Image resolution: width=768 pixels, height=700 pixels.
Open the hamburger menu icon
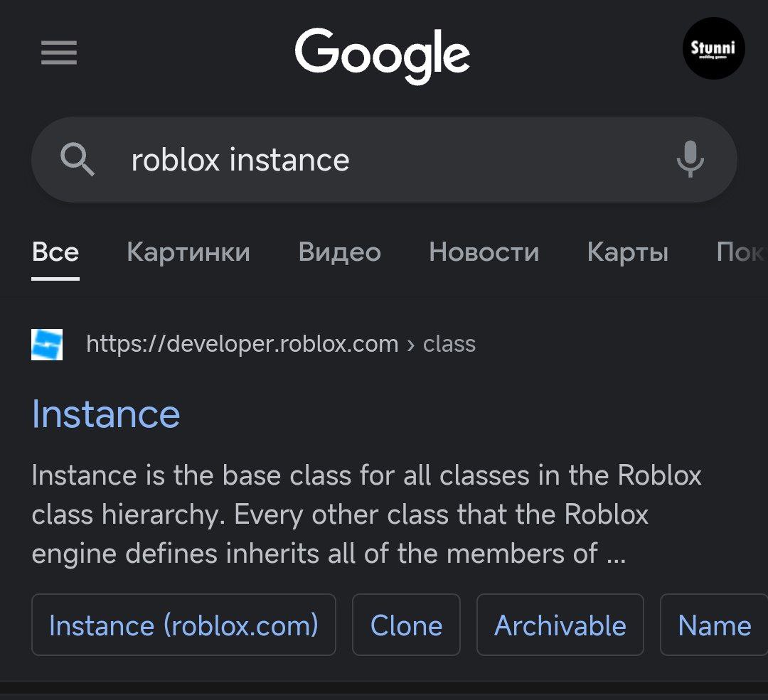(x=59, y=53)
